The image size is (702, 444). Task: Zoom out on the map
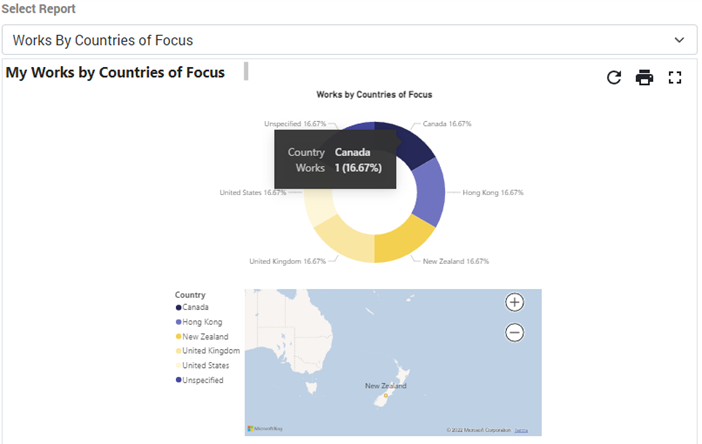point(514,333)
